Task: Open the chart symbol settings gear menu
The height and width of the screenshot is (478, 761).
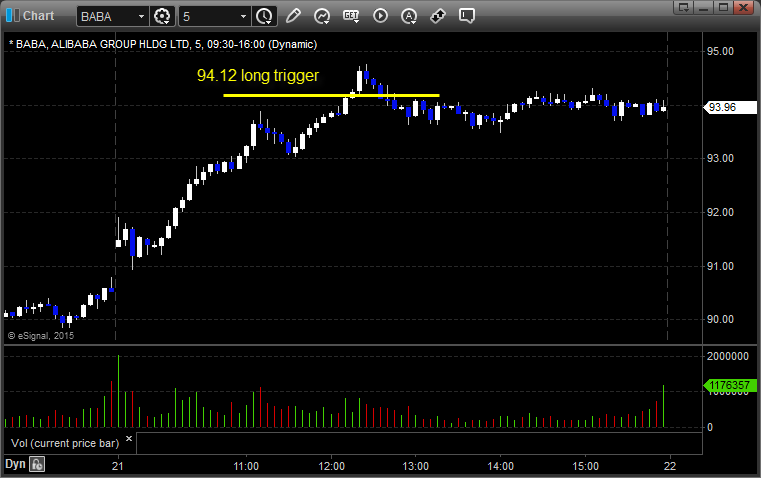Action: tap(162, 16)
